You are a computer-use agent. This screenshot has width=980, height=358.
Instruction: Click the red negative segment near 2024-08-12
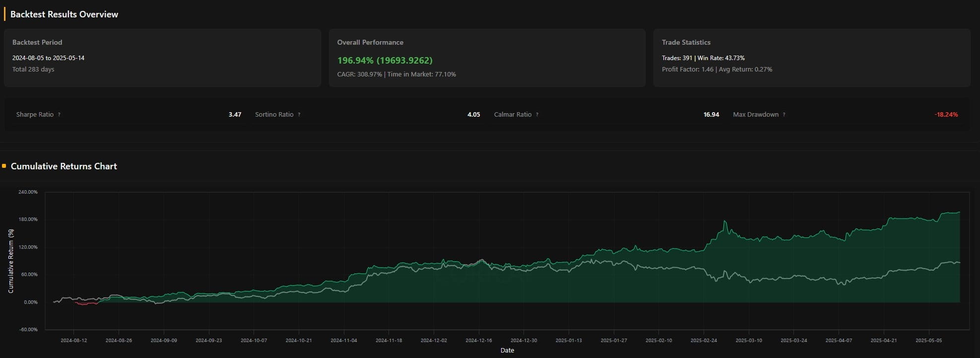coord(85,303)
